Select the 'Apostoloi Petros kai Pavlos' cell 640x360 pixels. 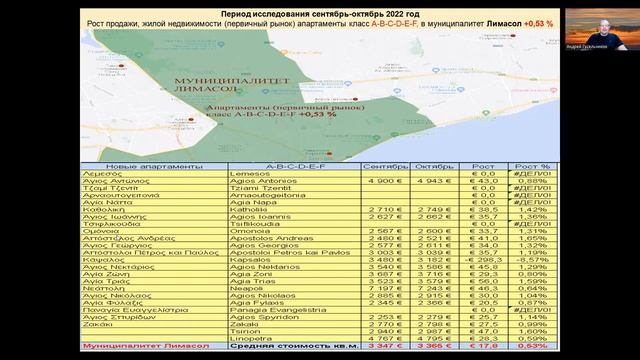point(295,253)
